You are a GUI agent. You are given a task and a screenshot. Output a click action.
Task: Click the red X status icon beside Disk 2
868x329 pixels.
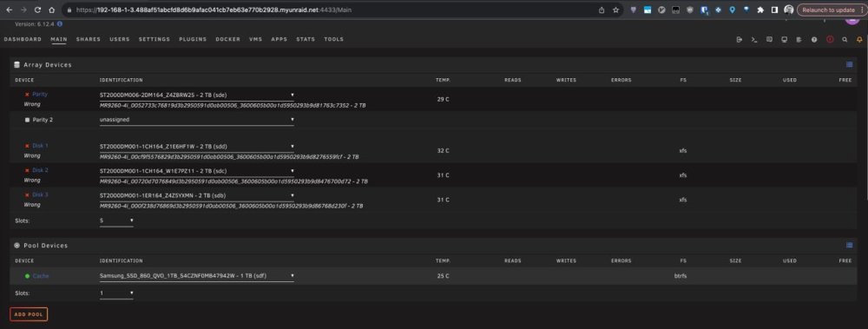pyautogui.click(x=27, y=171)
